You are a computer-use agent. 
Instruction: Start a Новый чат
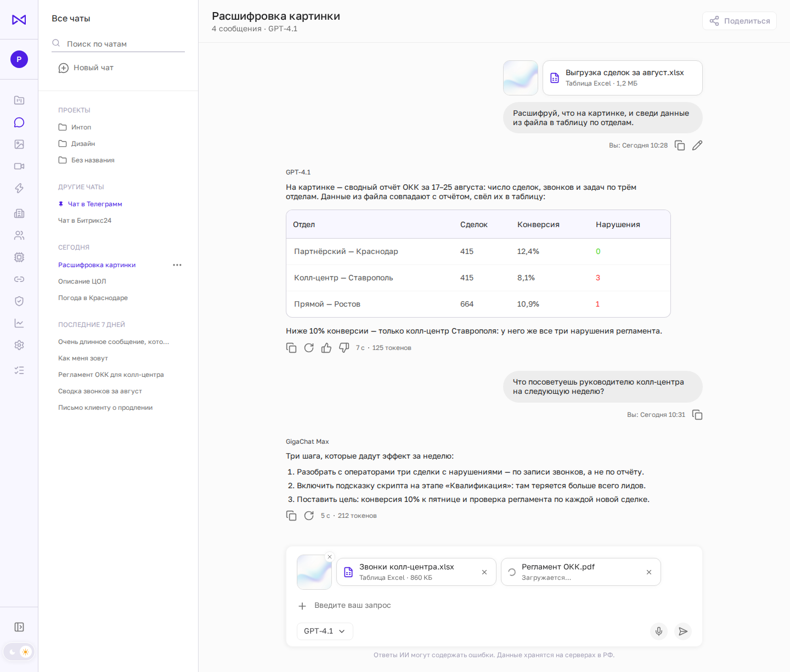coord(86,68)
